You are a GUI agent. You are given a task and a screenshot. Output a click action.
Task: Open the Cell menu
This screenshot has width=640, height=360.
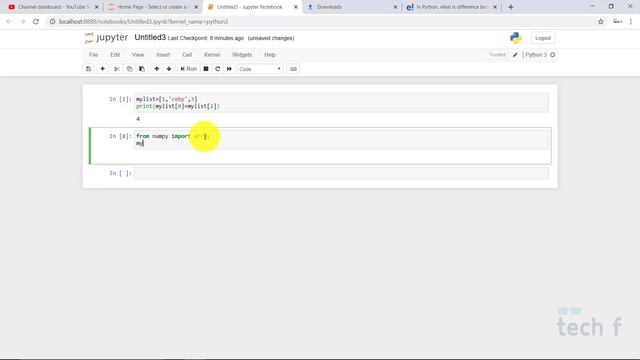tap(187, 55)
